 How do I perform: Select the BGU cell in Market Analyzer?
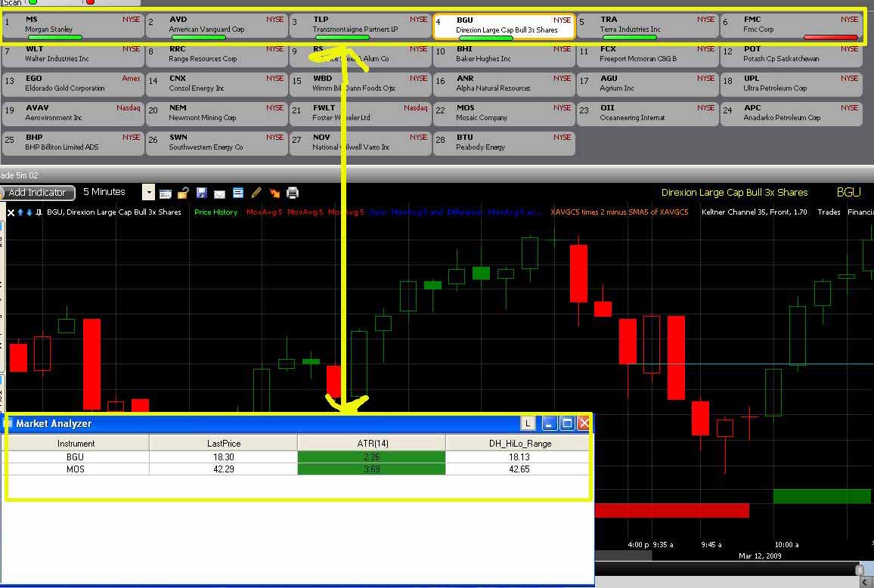pos(76,457)
